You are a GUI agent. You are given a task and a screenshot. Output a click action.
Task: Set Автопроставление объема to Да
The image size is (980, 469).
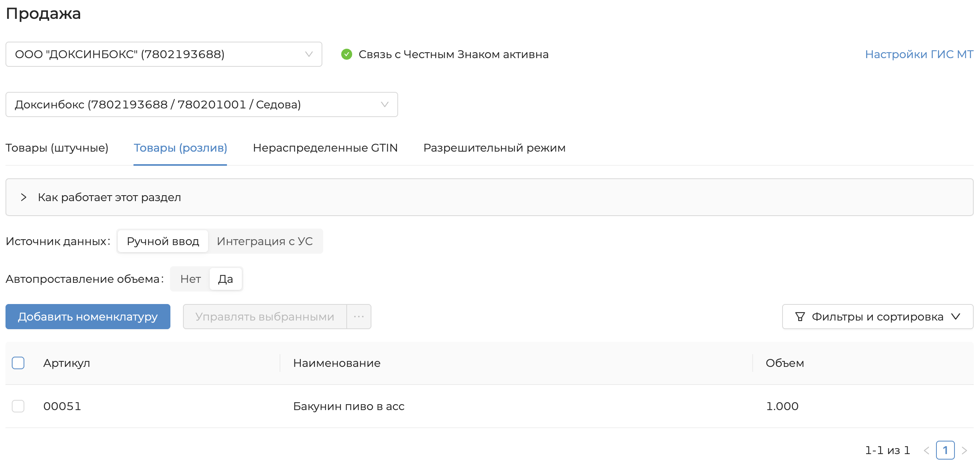pyautogui.click(x=225, y=279)
